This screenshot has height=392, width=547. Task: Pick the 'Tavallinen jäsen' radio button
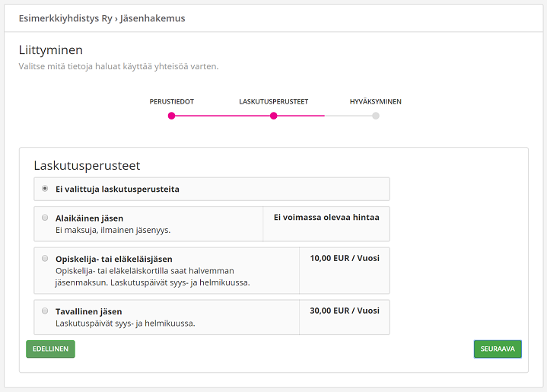[46, 311]
